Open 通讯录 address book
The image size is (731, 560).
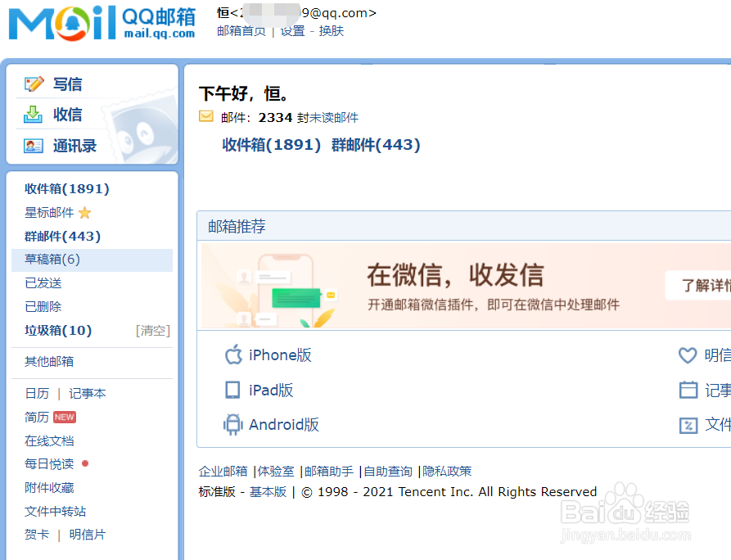pos(74,146)
